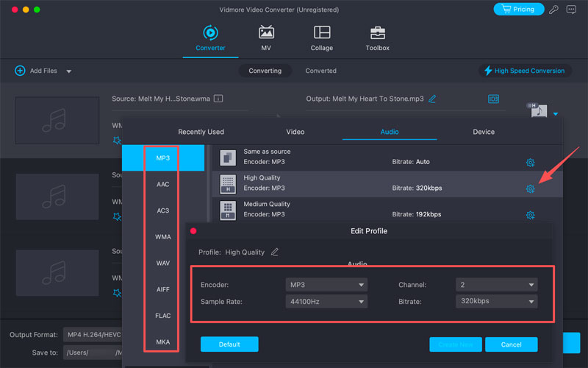Select the Medium Quality profile icon
This screenshot has height=368, width=588.
228,210
